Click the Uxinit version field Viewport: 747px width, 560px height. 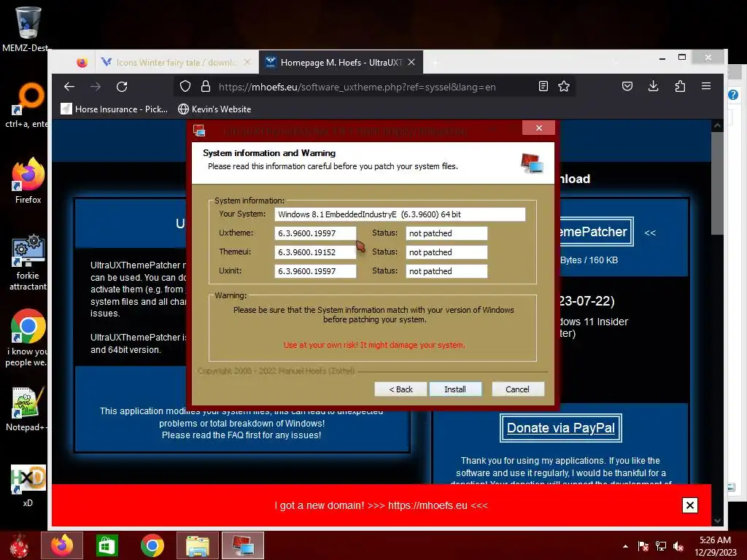click(315, 271)
